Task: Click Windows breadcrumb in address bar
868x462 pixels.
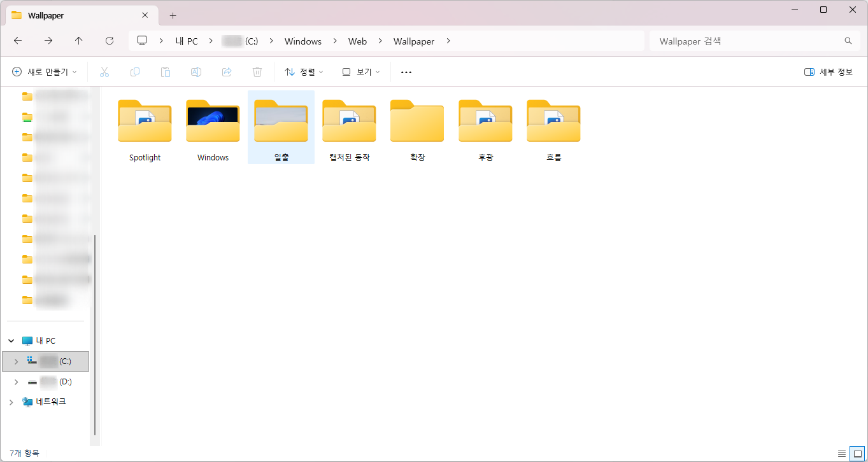Action: coord(302,41)
